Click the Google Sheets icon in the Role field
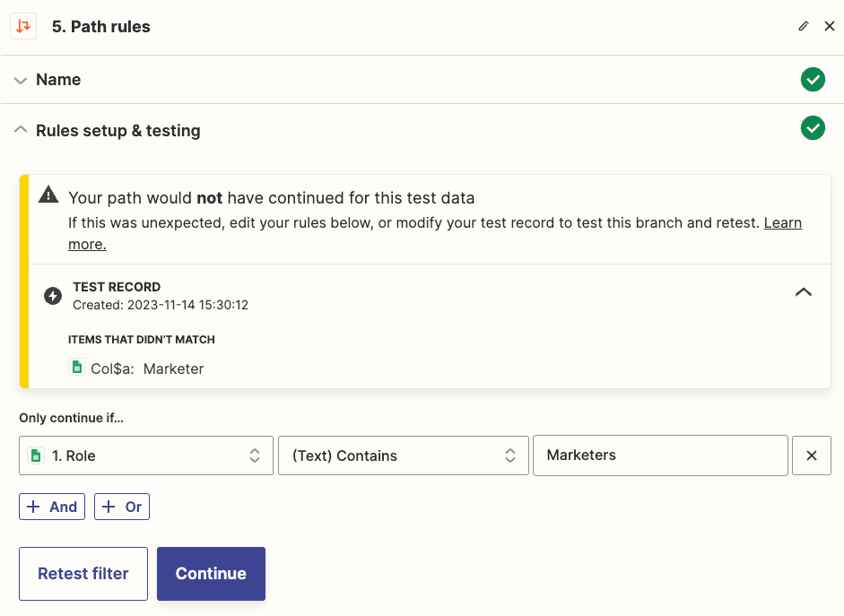Image resolution: width=844 pixels, height=616 pixels. [x=36, y=455]
